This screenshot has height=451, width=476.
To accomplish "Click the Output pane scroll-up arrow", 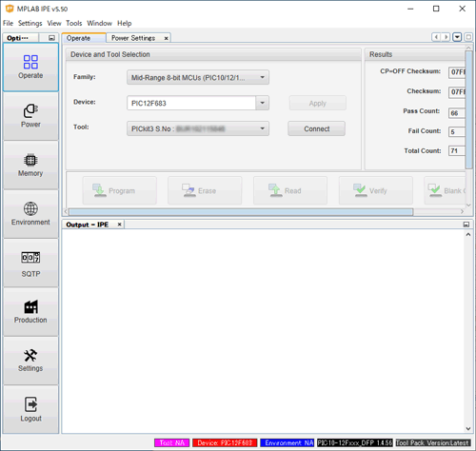I will (468, 235).
